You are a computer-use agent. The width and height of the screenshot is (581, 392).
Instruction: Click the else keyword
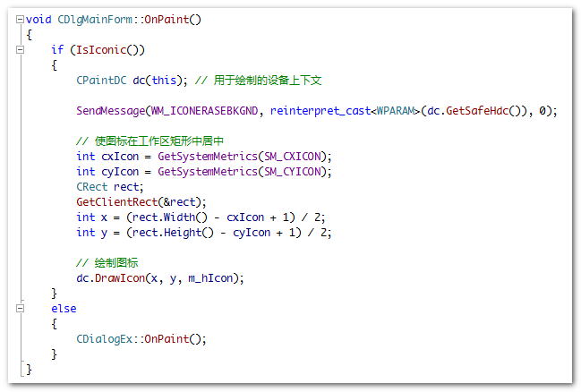[64, 308]
